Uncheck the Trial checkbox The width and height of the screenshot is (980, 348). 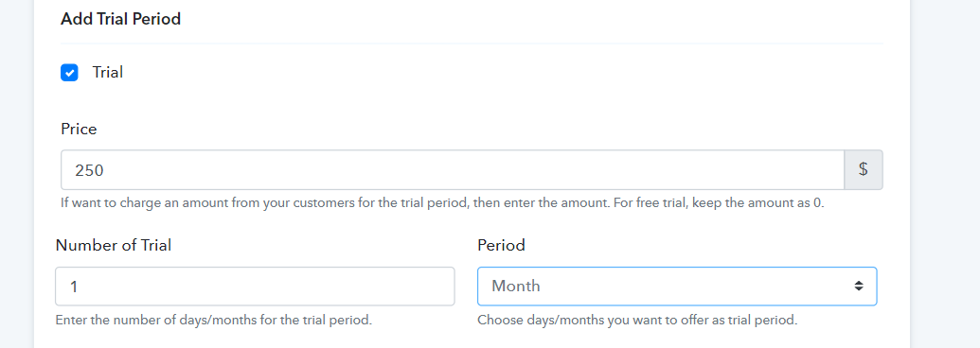tap(69, 73)
